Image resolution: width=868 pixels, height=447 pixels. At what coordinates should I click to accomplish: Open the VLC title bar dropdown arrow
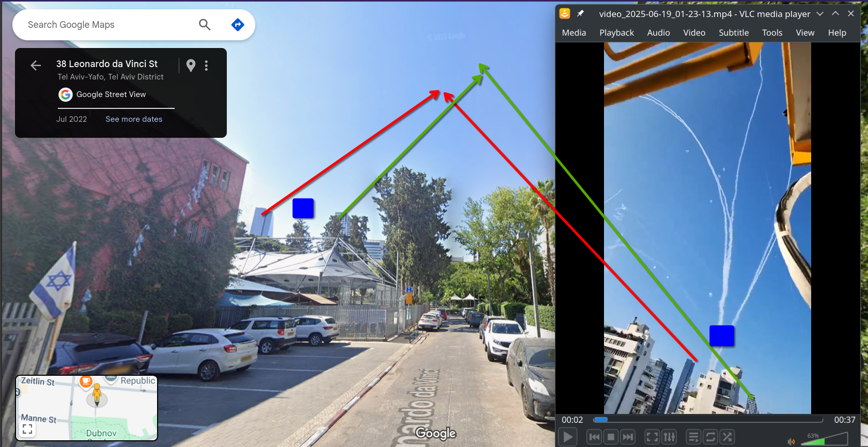pos(820,14)
